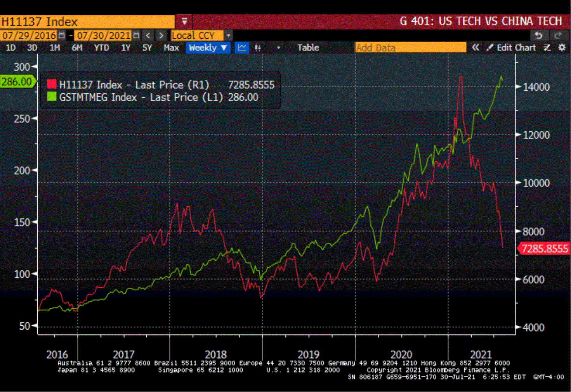The image size is (571, 392).
Task: Click the redo arrow icon
Action: point(558,36)
